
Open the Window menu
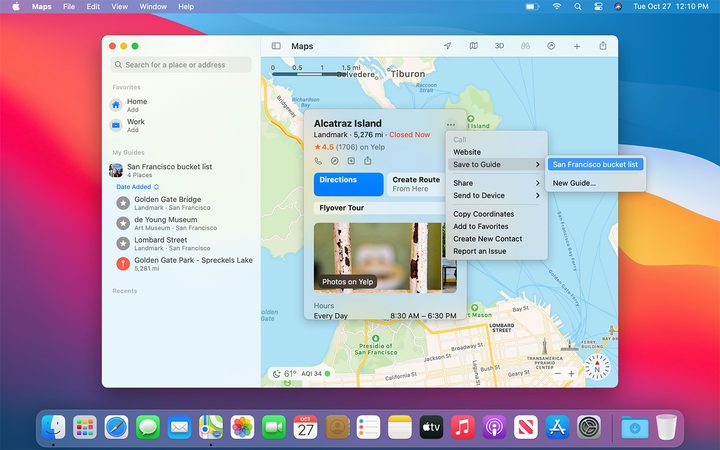pos(153,6)
